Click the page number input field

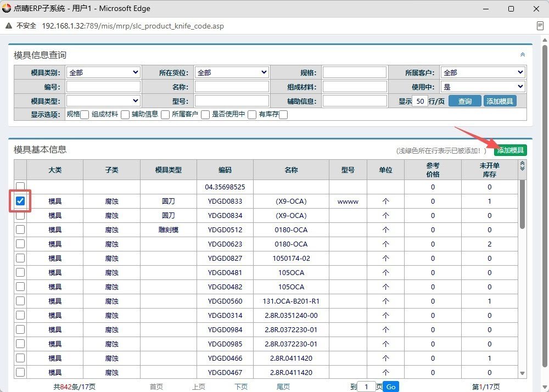[366, 387]
